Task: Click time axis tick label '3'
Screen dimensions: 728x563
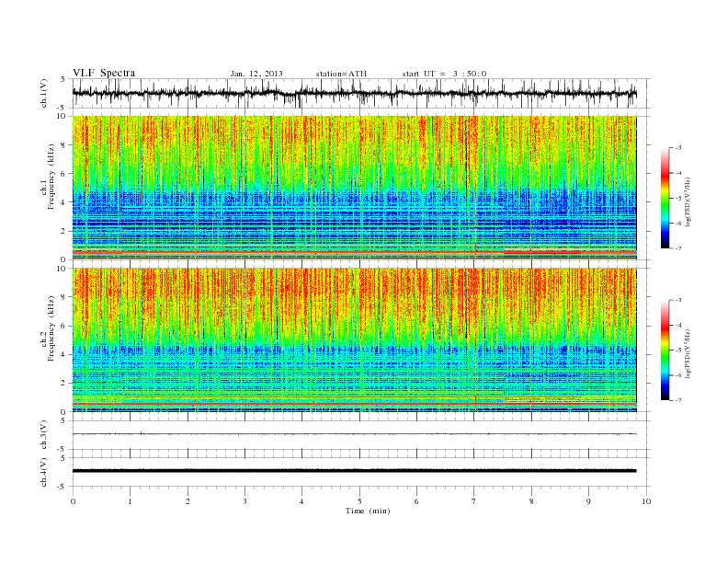Action: pyautogui.click(x=245, y=501)
